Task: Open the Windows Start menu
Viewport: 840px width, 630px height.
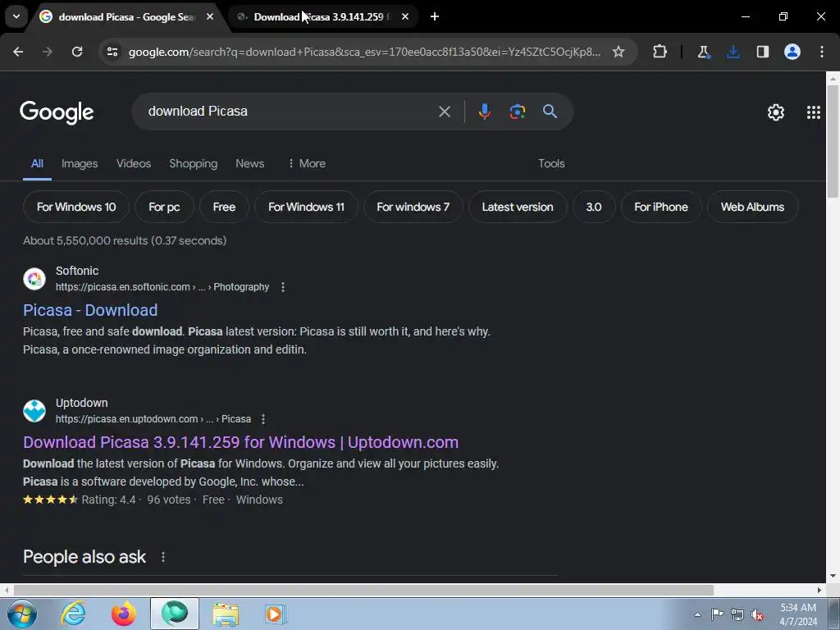Action: point(21,614)
